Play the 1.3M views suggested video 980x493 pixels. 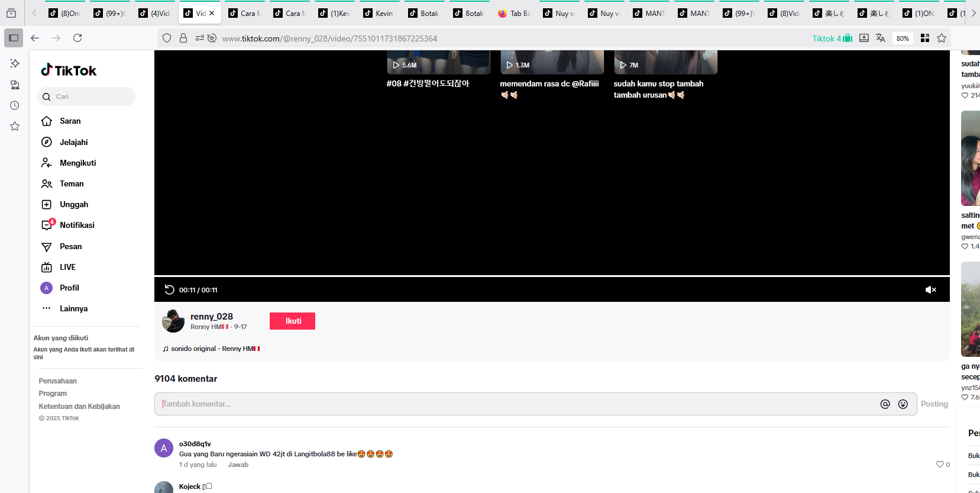point(552,62)
